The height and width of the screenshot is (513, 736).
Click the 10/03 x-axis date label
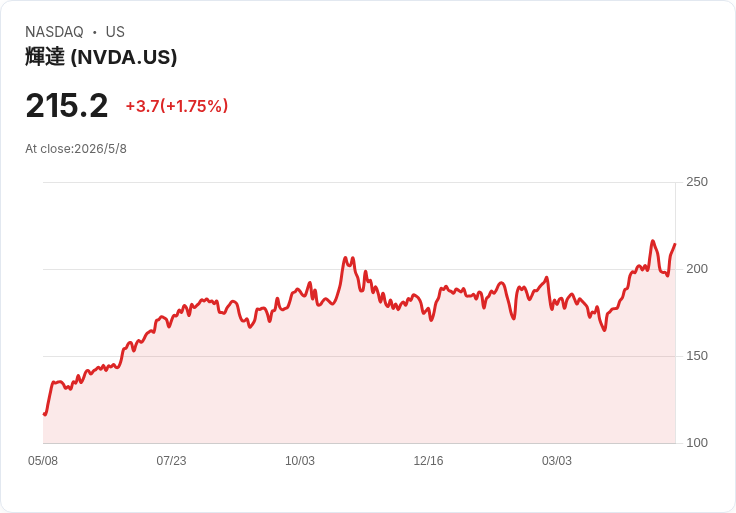click(x=300, y=460)
